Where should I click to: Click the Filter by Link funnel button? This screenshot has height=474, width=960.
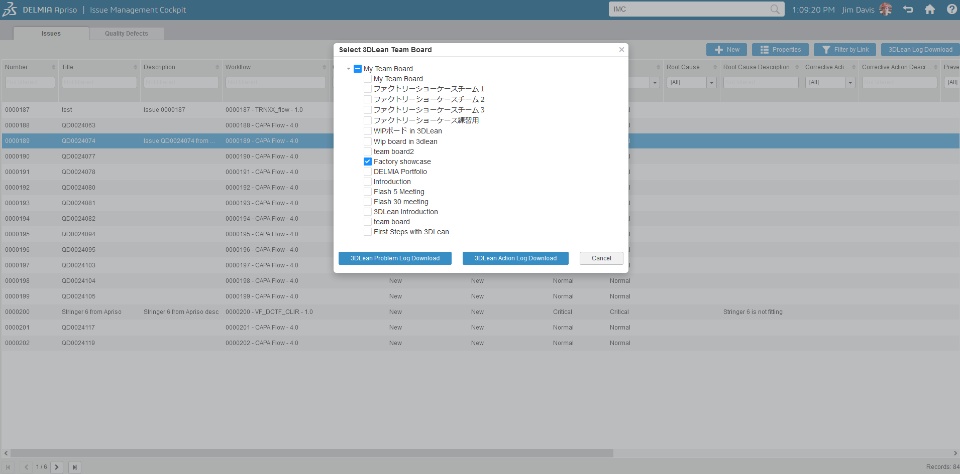pyautogui.click(x=845, y=50)
